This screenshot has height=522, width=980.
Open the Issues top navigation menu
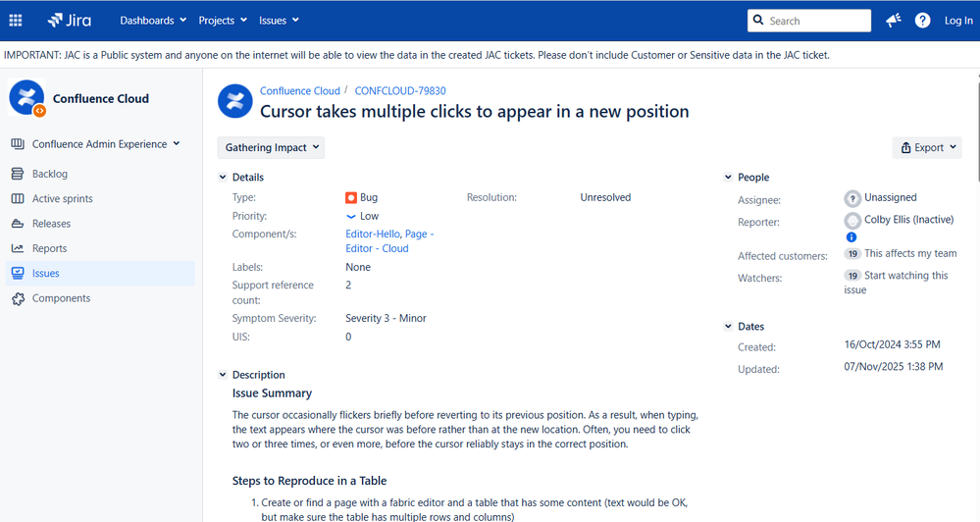279,21
